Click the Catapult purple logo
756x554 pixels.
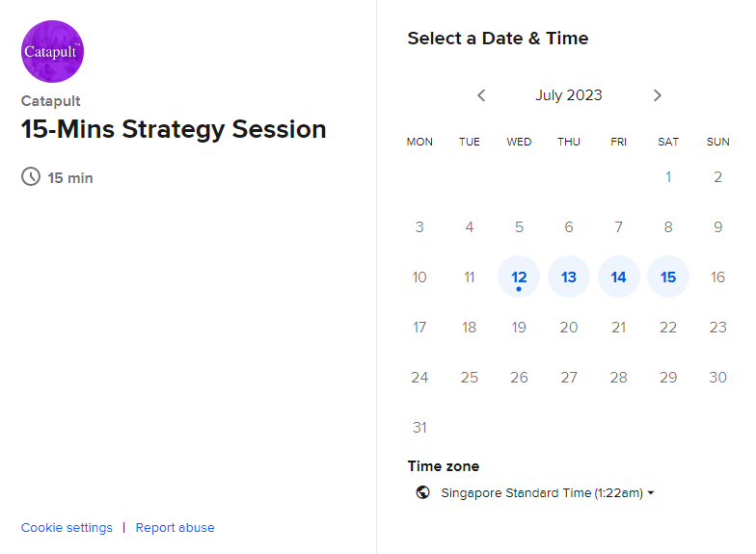click(x=52, y=51)
